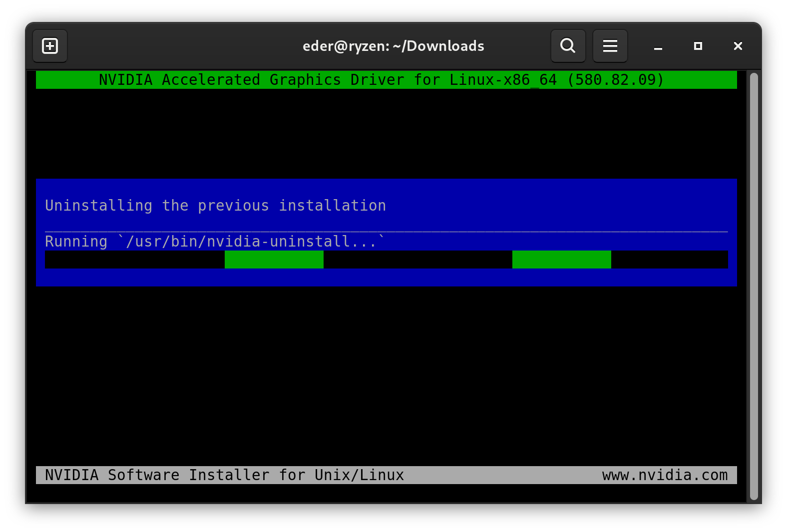Maximize the terminal window
This screenshot has width=787, height=532.
(698, 46)
